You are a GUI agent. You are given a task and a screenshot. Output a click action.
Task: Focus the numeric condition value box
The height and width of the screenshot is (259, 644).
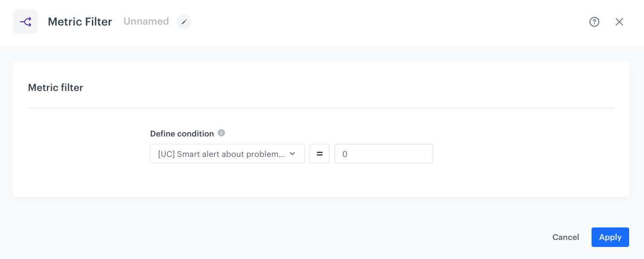[384, 154]
